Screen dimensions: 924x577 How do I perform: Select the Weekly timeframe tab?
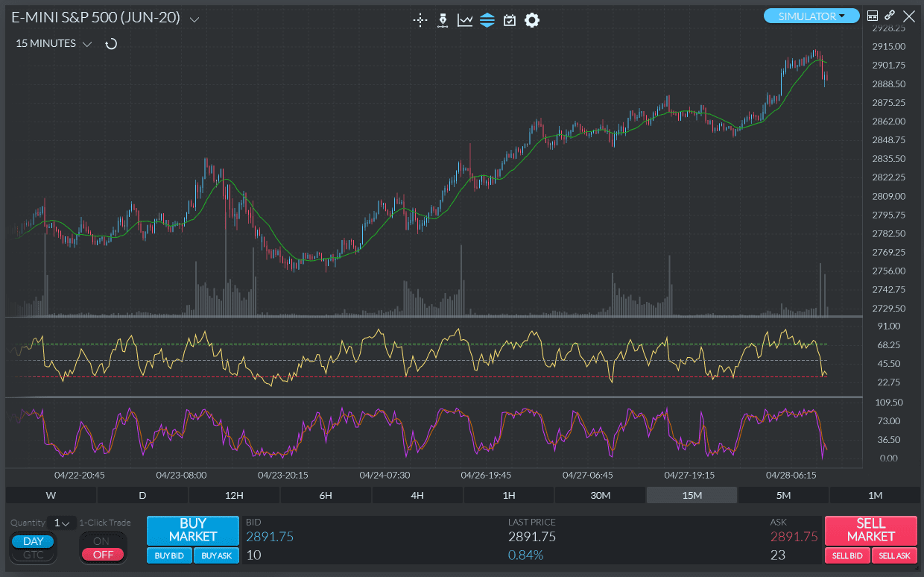coord(51,495)
